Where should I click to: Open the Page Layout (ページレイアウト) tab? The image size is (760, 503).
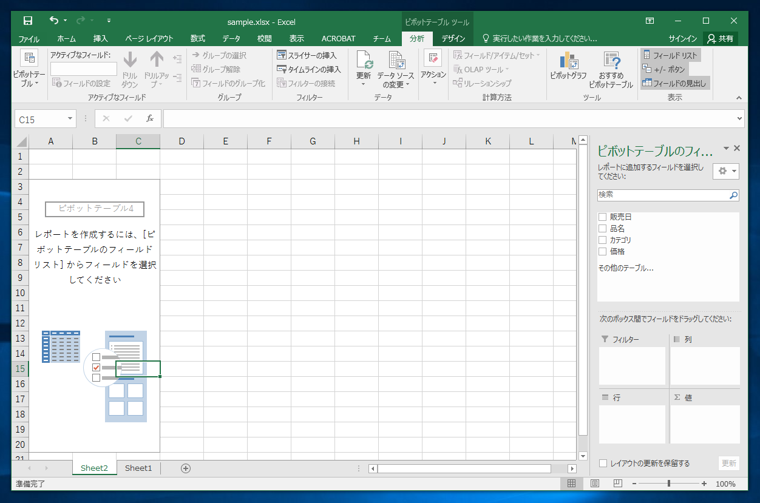click(x=149, y=39)
